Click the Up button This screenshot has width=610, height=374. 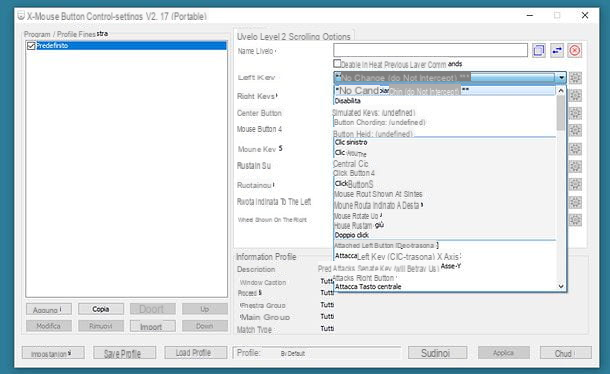(x=205, y=309)
